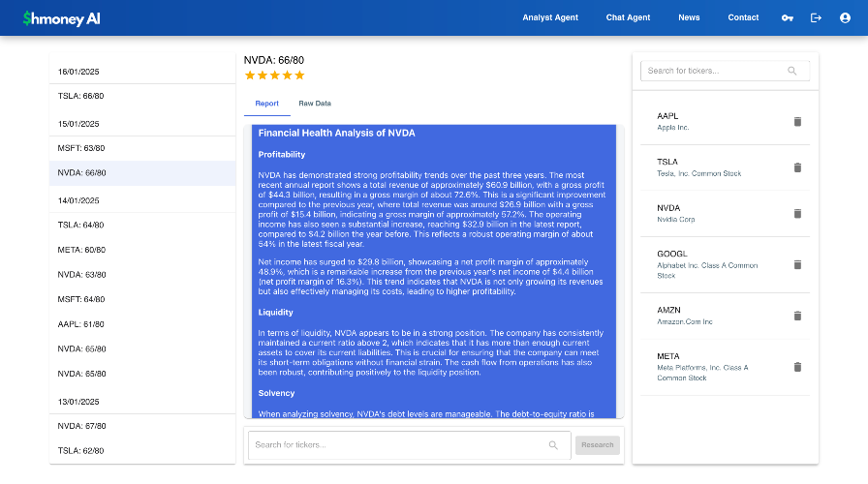Select NVDA Nvidia Corp watchlist entry
Viewport: 868px width, 484px height.
pos(726,214)
